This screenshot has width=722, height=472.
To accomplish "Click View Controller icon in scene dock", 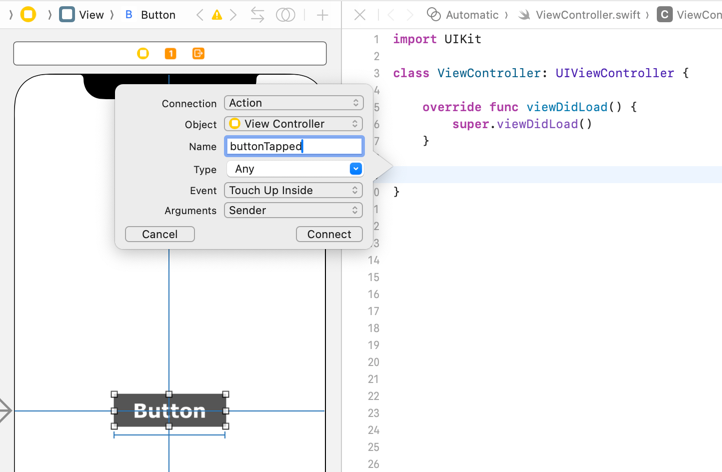I will pyautogui.click(x=143, y=53).
